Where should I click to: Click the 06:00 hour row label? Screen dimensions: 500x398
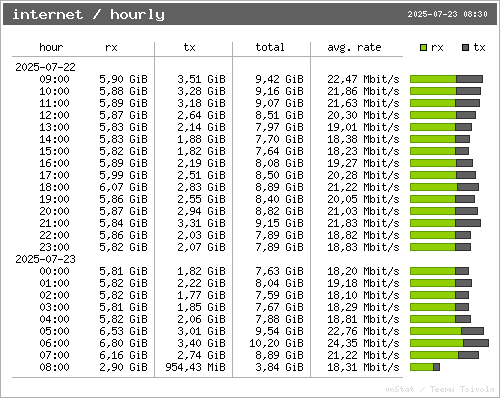(54, 343)
